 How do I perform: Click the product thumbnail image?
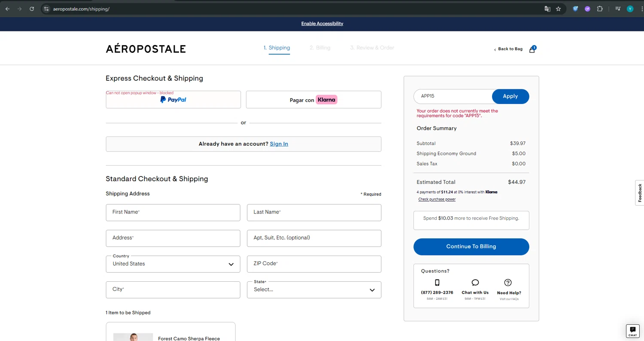pyautogui.click(x=133, y=337)
